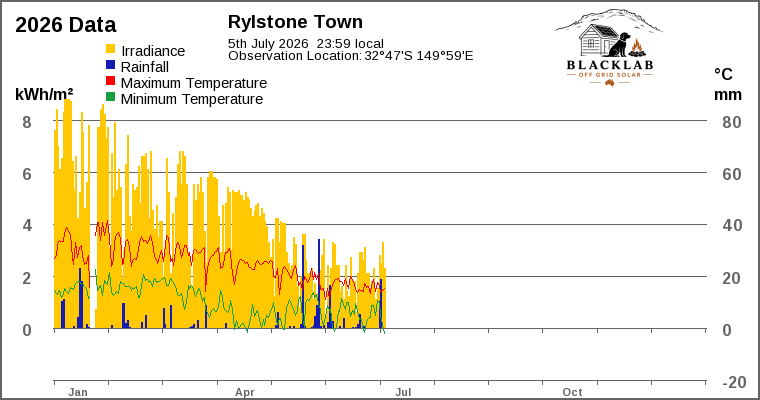Viewport: 760px width, 400px height.
Task: Click the 2026 Data heading
Action: click(65, 25)
